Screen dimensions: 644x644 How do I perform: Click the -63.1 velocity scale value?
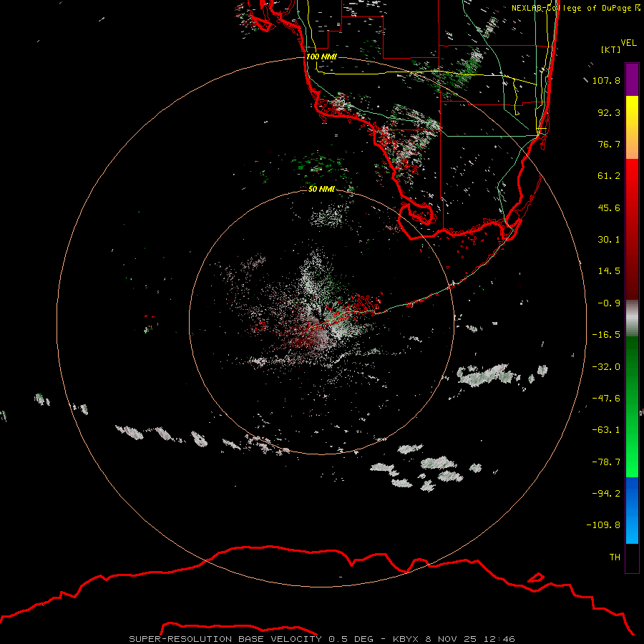[x=606, y=430]
